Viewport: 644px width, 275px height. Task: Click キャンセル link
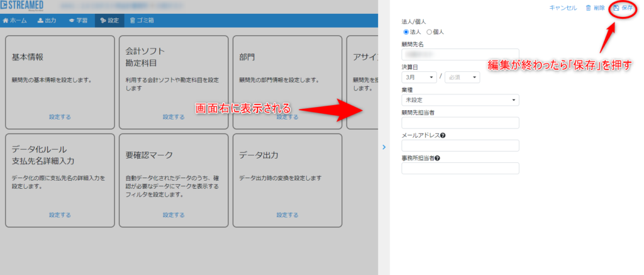click(x=563, y=8)
